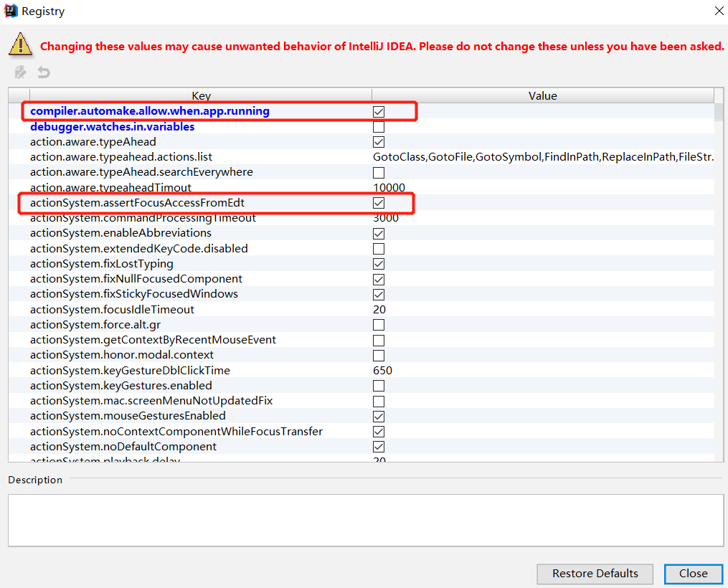Select action.aware.typeahead.actions.list key
Viewport: 728px width, 588px height.
121,157
